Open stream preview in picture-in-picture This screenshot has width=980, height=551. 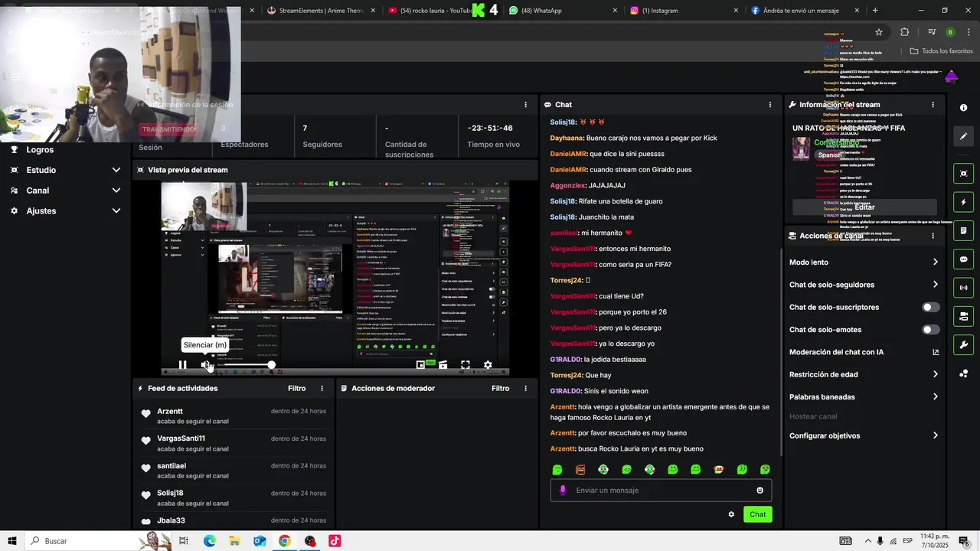(420, 365)
